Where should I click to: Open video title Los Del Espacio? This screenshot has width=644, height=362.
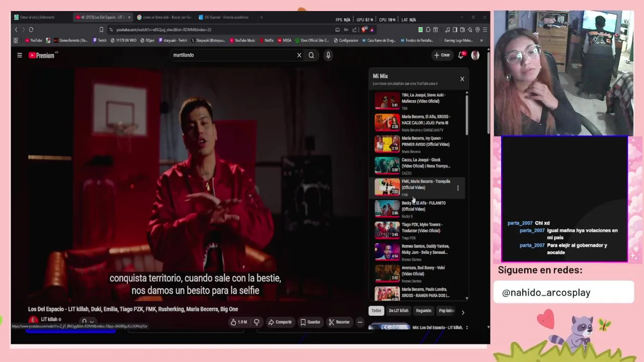(x=133, y=309)
